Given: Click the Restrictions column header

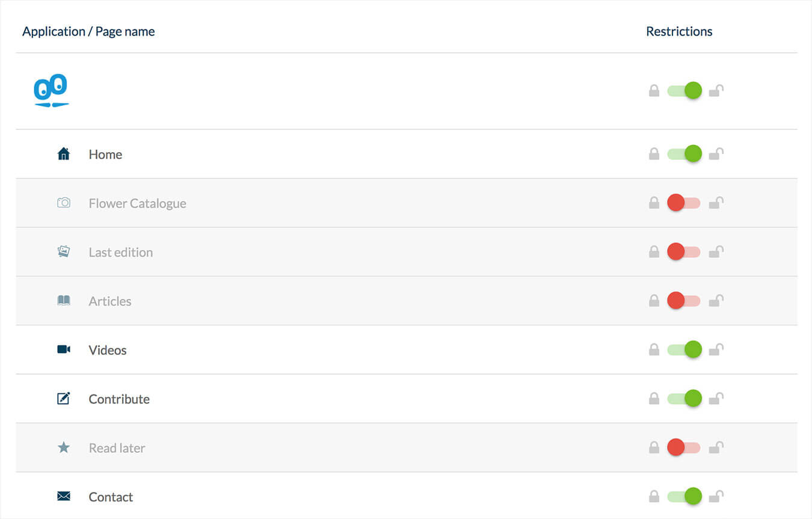Looking at the screenshot, I should (x=679, y=32).
